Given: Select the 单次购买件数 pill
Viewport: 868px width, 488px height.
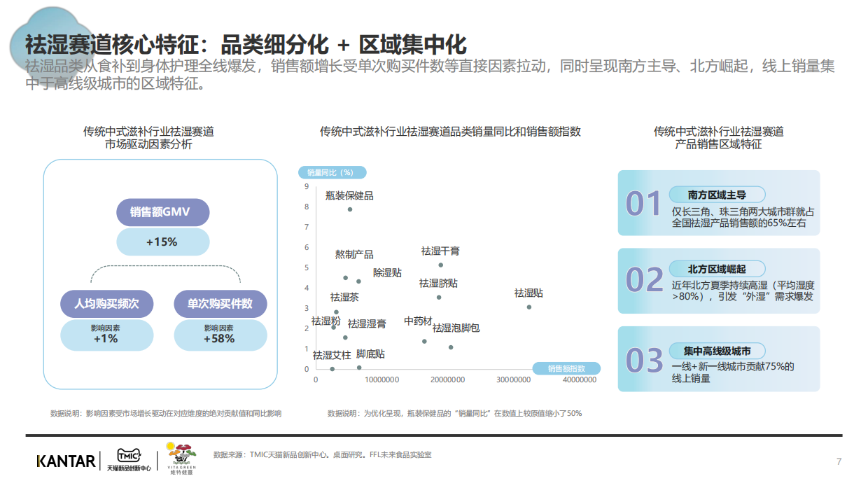Looking at the screenshot, I should pyautogui.click(x=220, y=303).
